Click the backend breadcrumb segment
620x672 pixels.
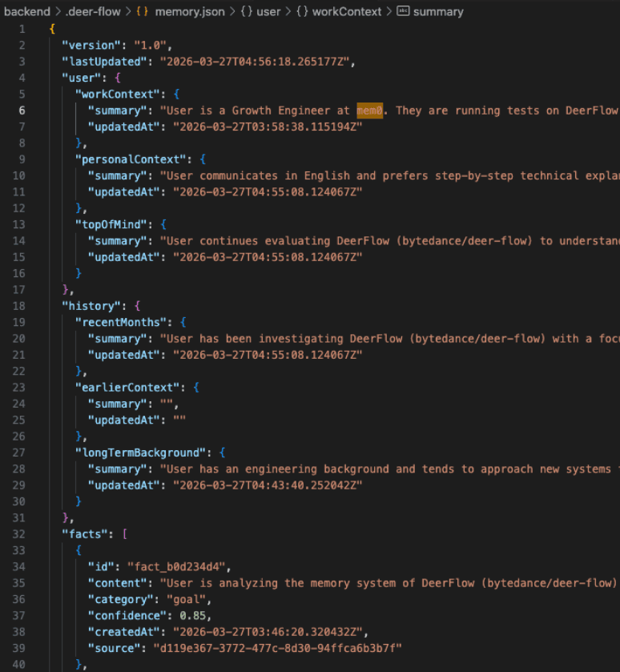tap(26, 11)
